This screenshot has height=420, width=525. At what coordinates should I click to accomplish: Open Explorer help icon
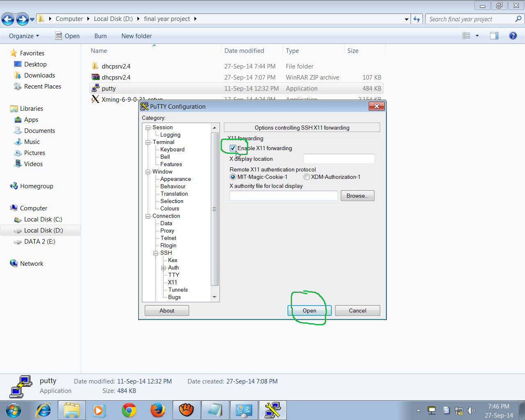pyautogui.click(x=513, y=36)
